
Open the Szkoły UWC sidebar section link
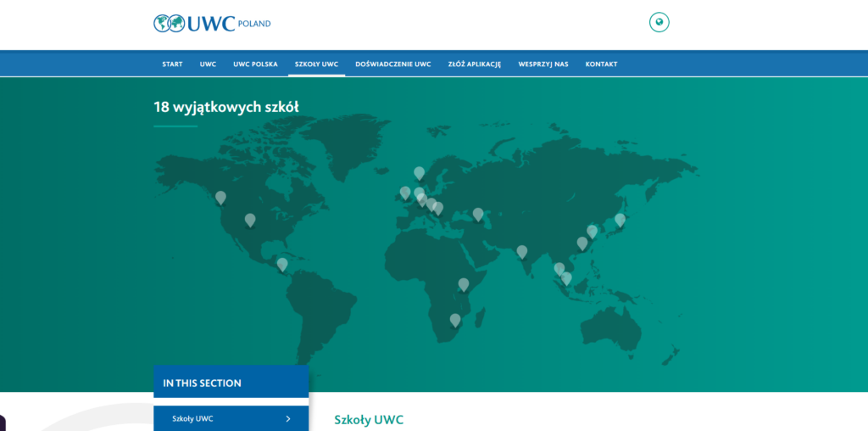pyautogui.click(x=231, y=418)
